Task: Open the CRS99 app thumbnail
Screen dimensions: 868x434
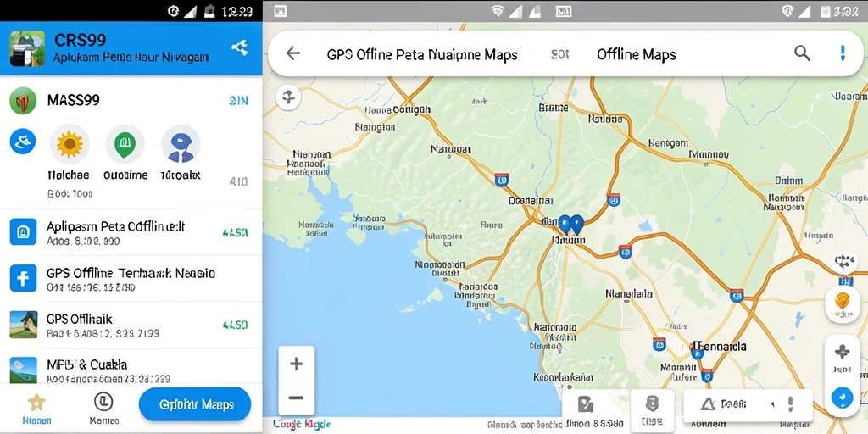Action: click(27, 48)
